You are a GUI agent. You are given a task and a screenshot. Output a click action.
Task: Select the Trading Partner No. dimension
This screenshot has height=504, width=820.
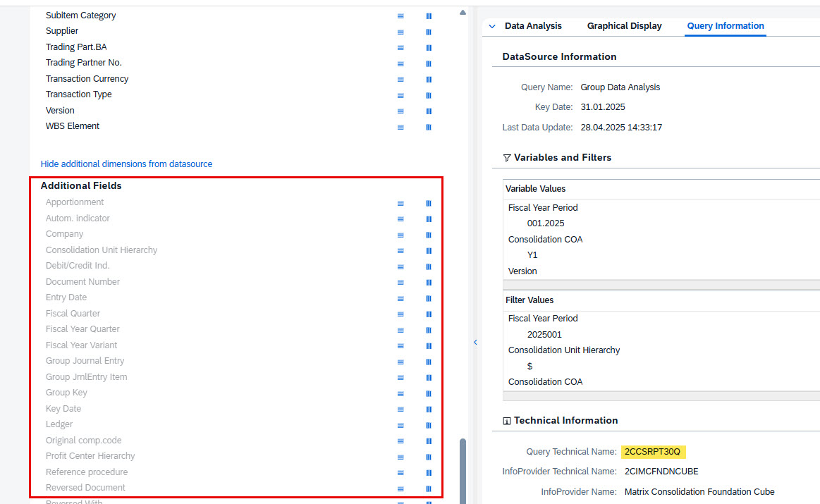click(84, 62)
